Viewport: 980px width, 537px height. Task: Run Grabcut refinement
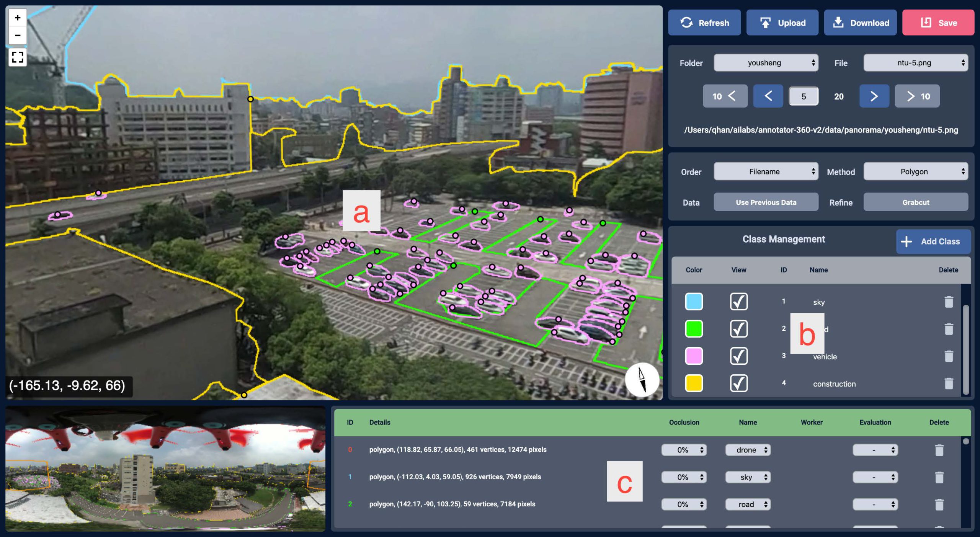pyautogui.click(x=916, y=202)
